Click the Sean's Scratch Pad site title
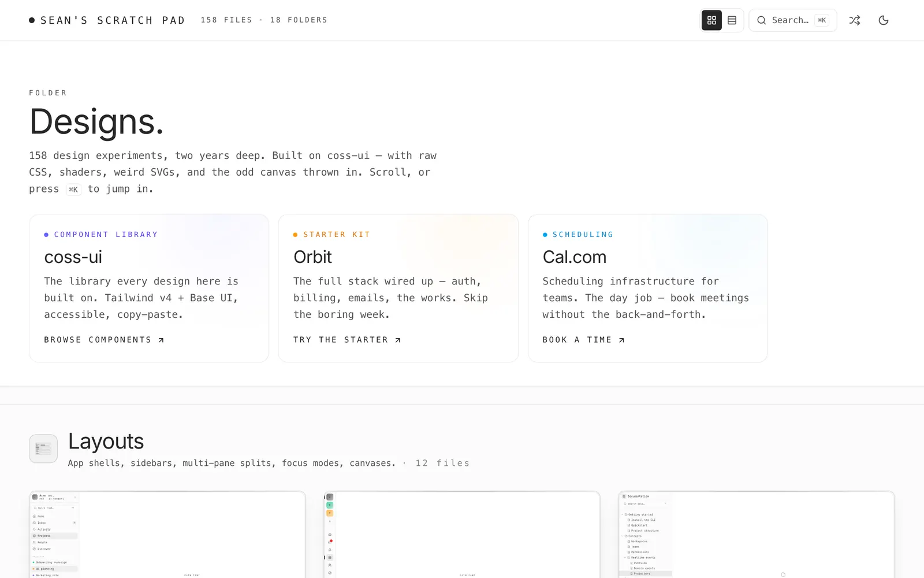This screenshot has height=578, width=924. click(x=107, y=20)
